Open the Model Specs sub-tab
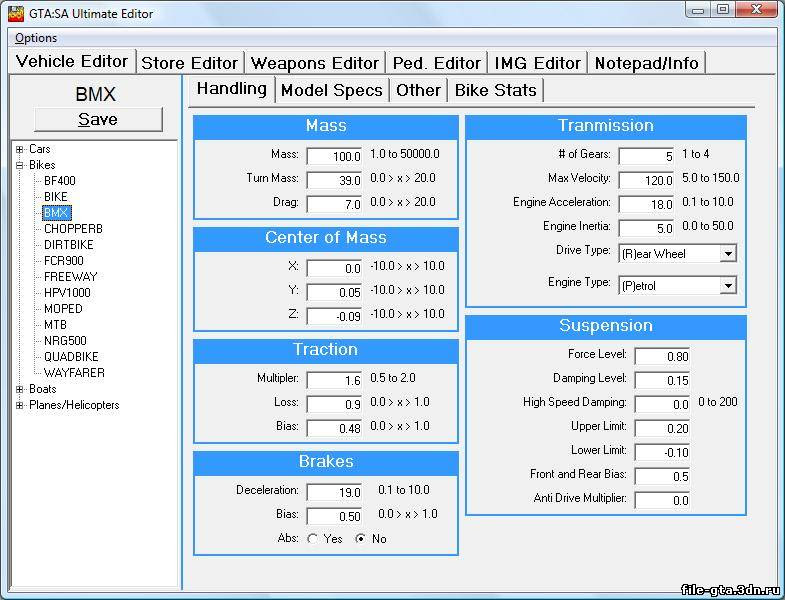Viewport: 785px width, 600px height. (x=332, y=90)
